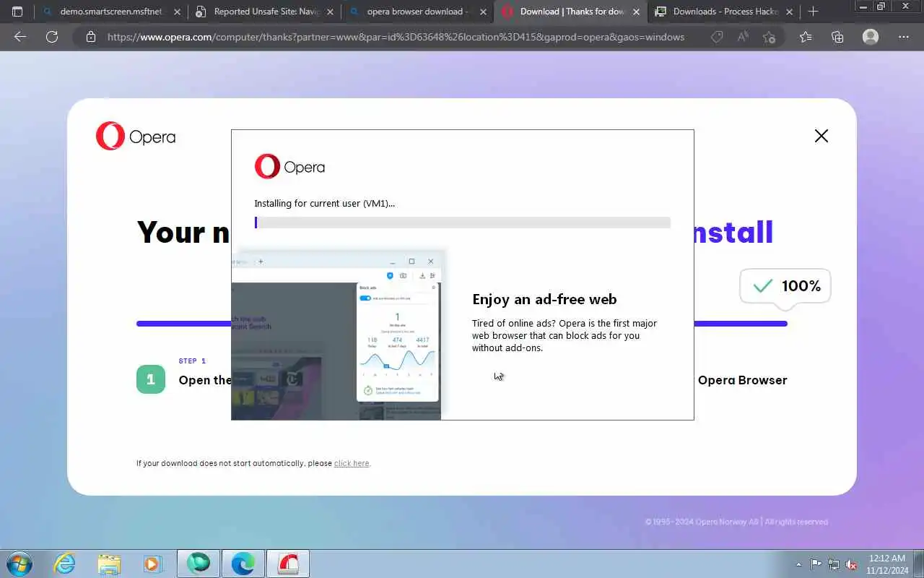The width and height of the screenshot is (924, 578).
Task: Add this page to favorites with the star-plus icon
Action: (x=769, y=37)
